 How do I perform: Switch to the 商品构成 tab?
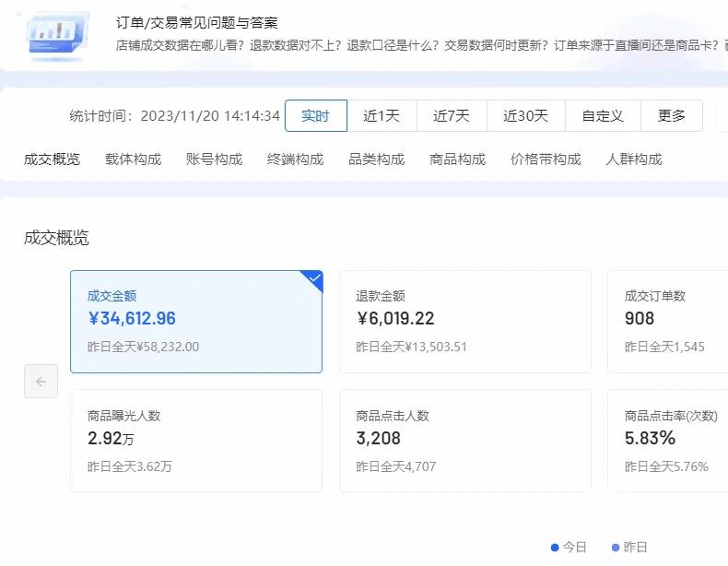[x=457, y=159]
